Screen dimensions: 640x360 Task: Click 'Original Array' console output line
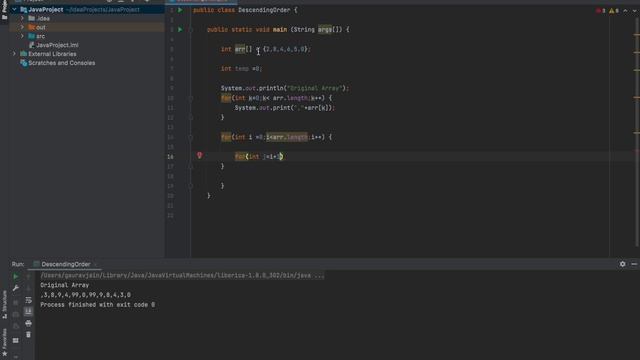point(64,285)
